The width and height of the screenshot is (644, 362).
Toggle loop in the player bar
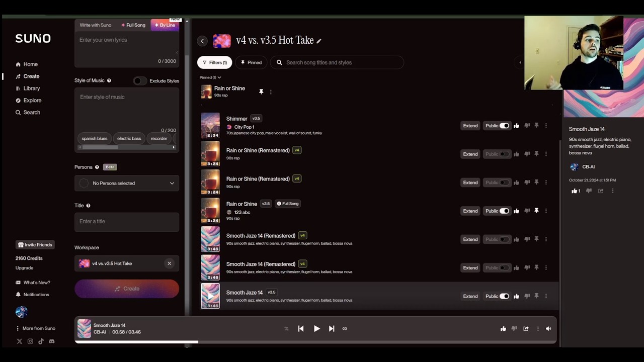tap(345, 329)
